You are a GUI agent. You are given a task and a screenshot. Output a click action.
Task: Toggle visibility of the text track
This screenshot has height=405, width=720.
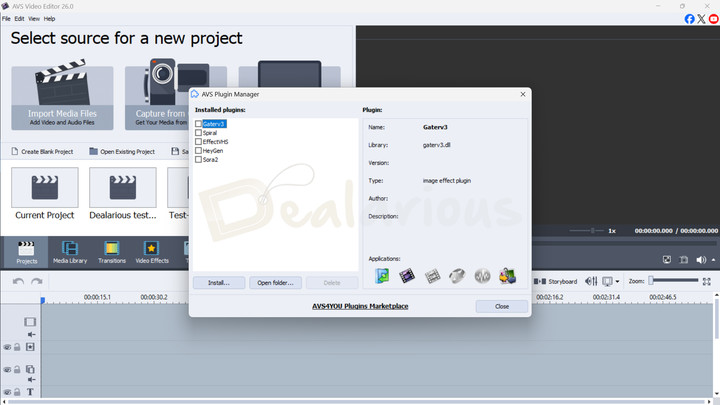click(7, 392)
